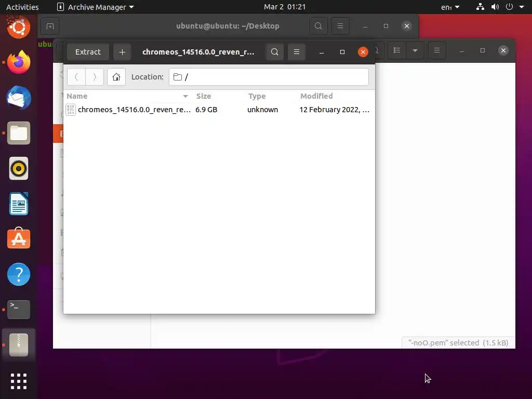Go back with the left arrow

[76, 77]
